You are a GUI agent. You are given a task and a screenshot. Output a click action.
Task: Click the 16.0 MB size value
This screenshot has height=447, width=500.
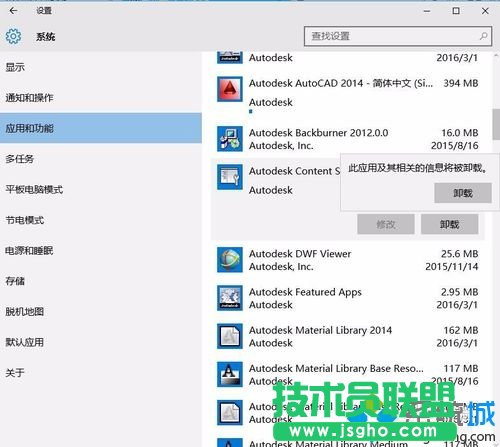(x=460, y=133)
